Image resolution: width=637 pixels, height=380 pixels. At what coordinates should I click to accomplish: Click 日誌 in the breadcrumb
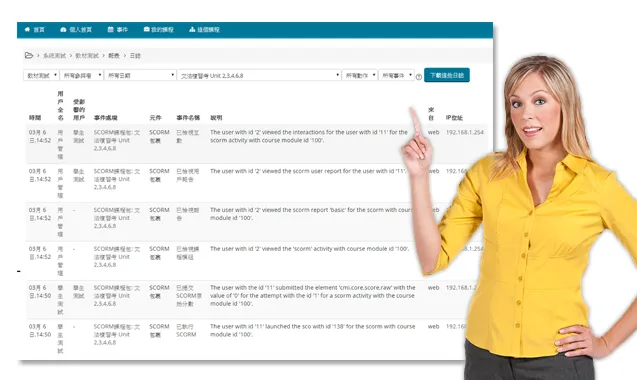(135, 56)
